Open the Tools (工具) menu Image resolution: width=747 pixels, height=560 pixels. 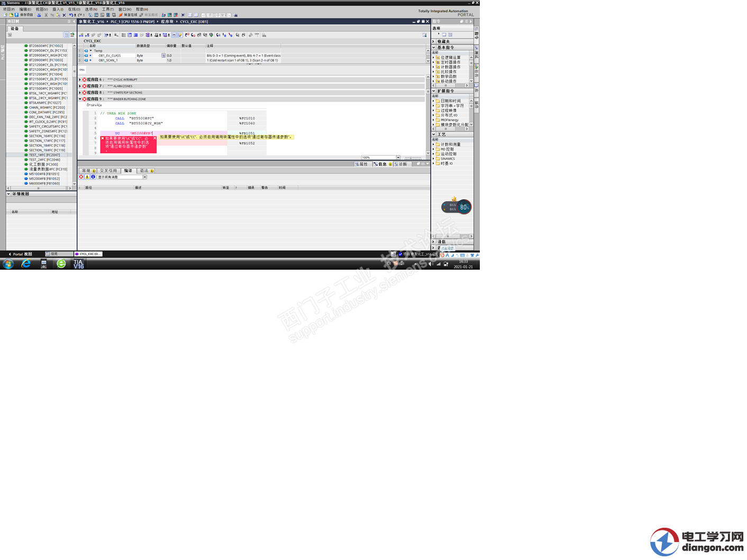pos(107,9)
